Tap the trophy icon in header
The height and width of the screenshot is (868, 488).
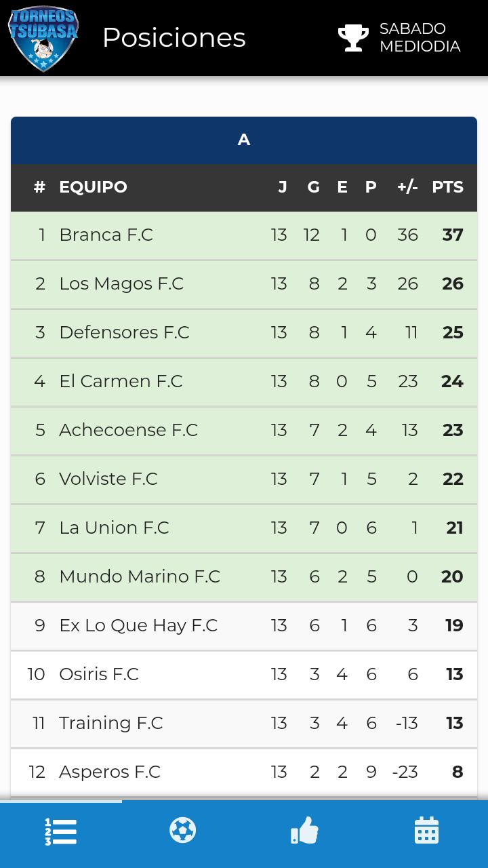click(353, 38)
